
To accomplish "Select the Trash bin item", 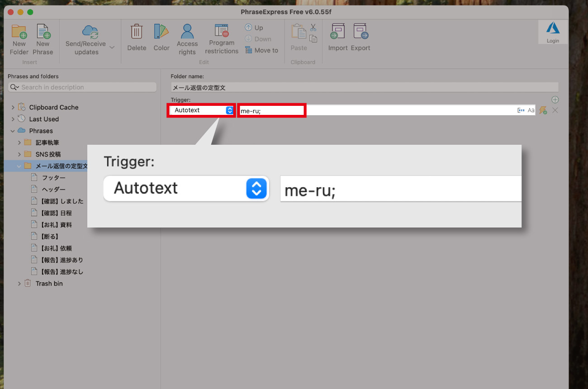I will (49, 284).
